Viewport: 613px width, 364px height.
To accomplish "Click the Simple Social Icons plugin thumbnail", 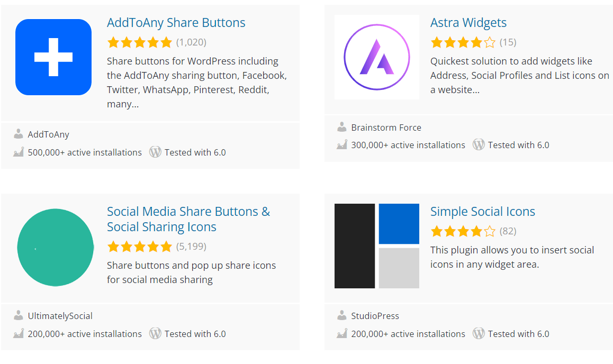I will (x=376, y=245).
